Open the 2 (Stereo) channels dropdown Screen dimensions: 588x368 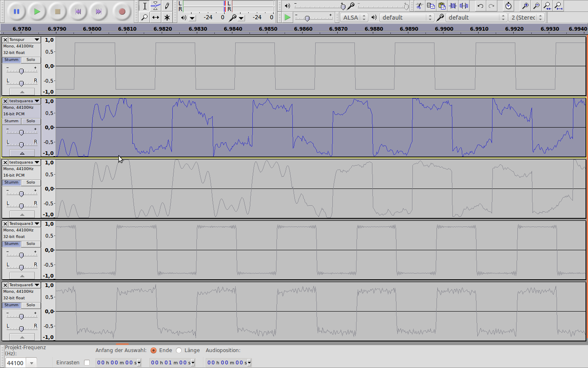[527, 18]
